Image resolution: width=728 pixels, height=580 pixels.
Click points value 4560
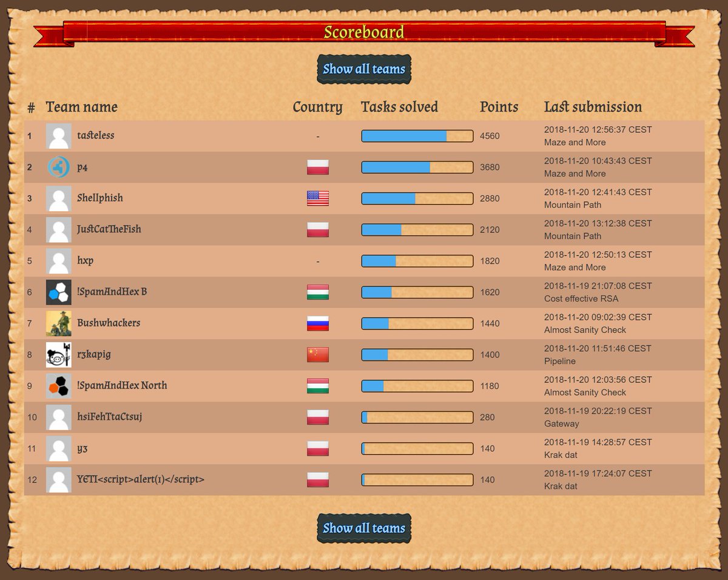490,136
